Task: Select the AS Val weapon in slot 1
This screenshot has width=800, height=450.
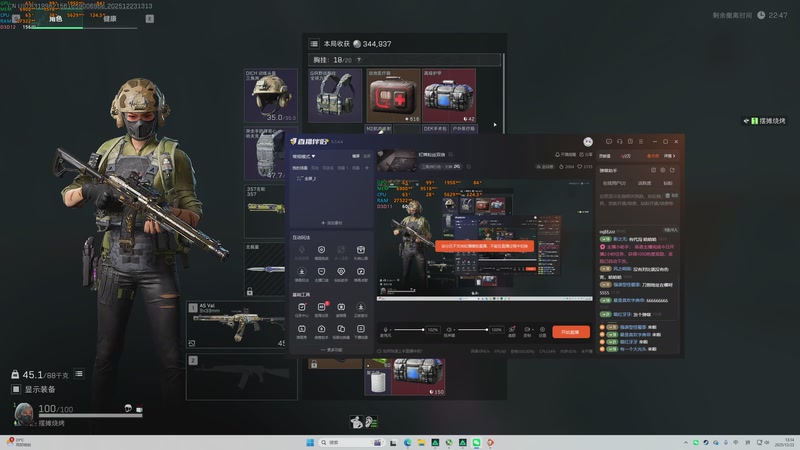Action: point(236,325)
